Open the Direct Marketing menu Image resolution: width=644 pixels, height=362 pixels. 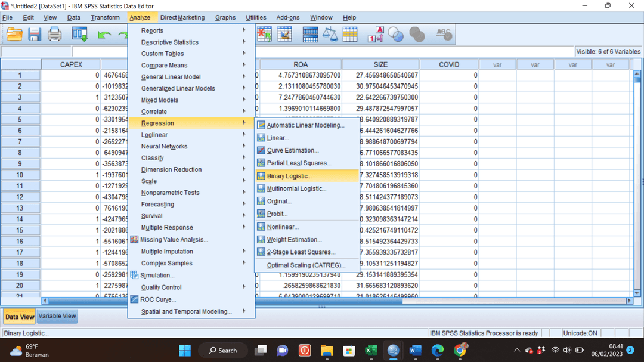pyautogui.click(x=182, y=18)
